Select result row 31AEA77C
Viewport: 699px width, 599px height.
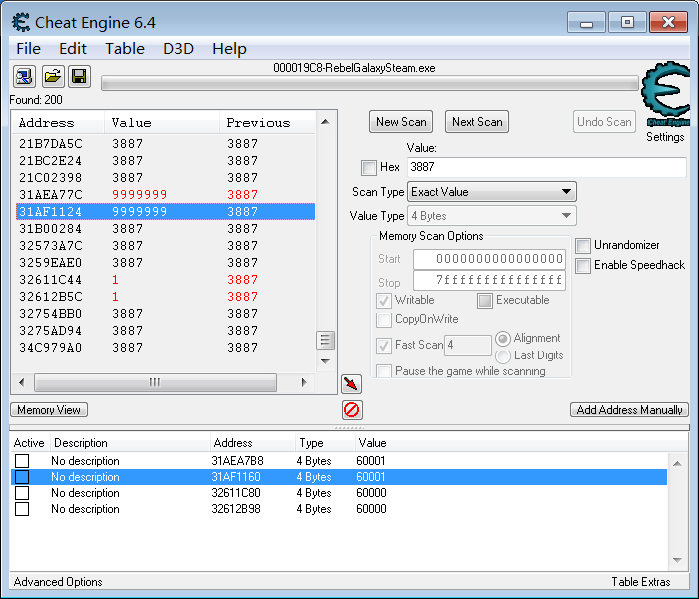coord(165,195)
